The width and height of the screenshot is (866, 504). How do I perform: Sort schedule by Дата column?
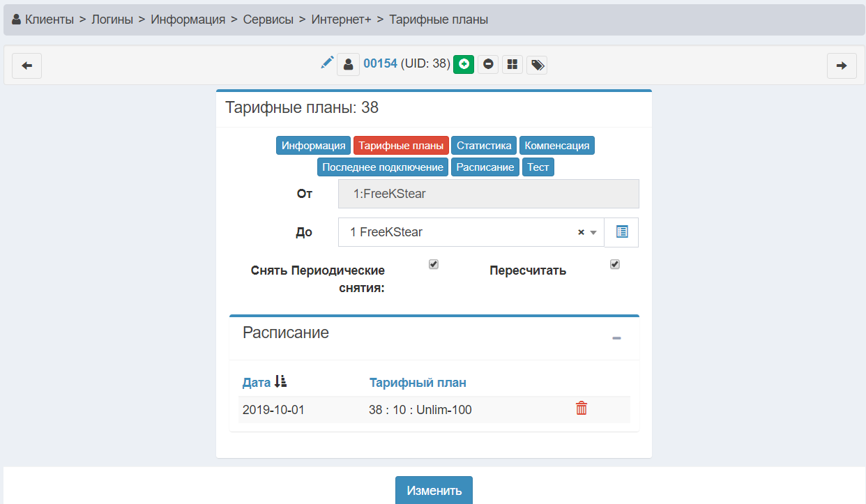coord(257,382)
